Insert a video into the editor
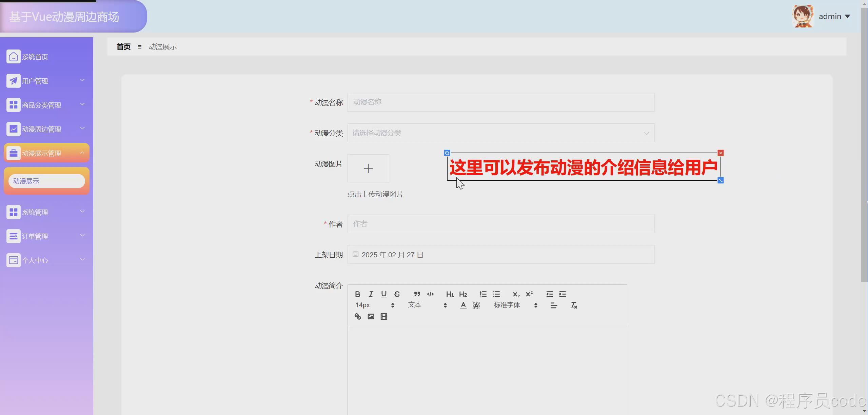 (x=383, y=316)
